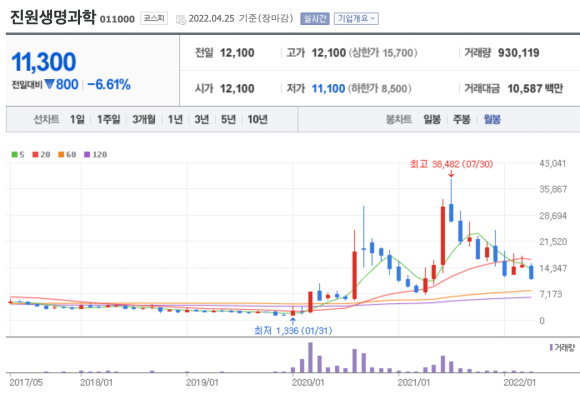This screenshot has height=394, width=580.
Task: Select the 1년 line chart tab
Action: pos(175,119)
